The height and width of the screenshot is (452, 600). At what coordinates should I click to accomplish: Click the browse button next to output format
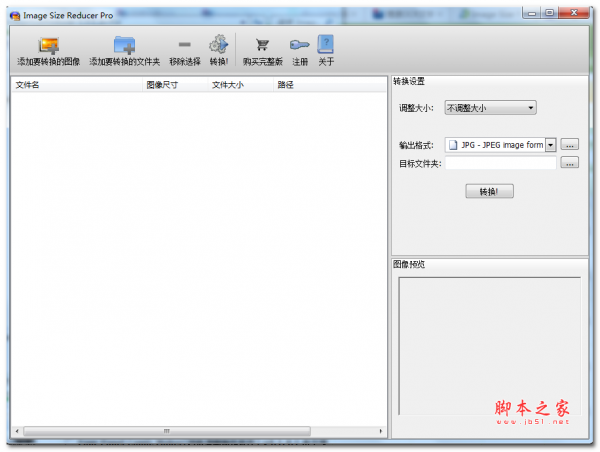(x=569, y=145)
